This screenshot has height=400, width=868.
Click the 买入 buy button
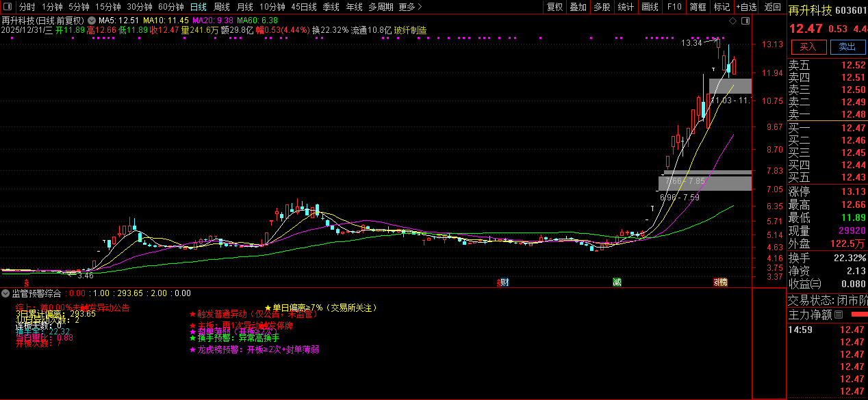pyautogui.click(x=808, y=46)
